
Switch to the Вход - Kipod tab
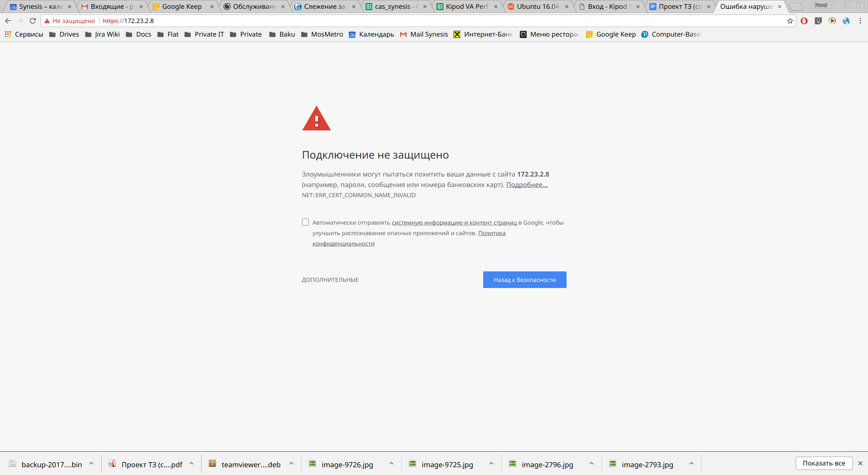point(609,6)
